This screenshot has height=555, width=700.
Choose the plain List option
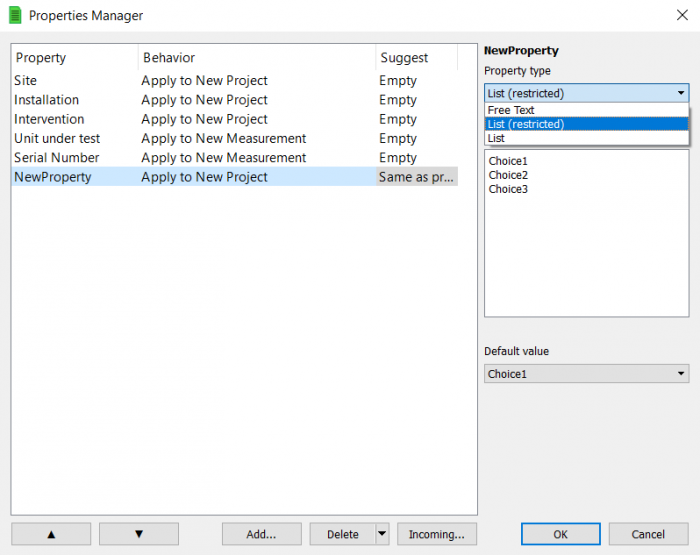pos(586,138)
